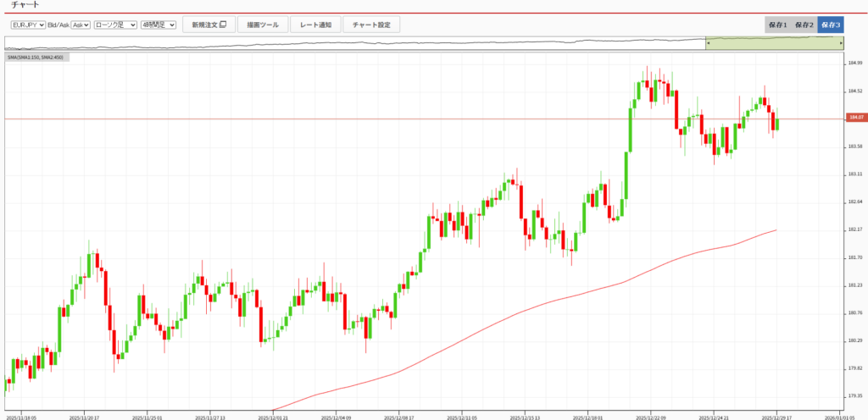The width and height of the screenshot is (868, 420).
Task: Switch to the 保存2 saved layout
Action: (x=804, y=25)
